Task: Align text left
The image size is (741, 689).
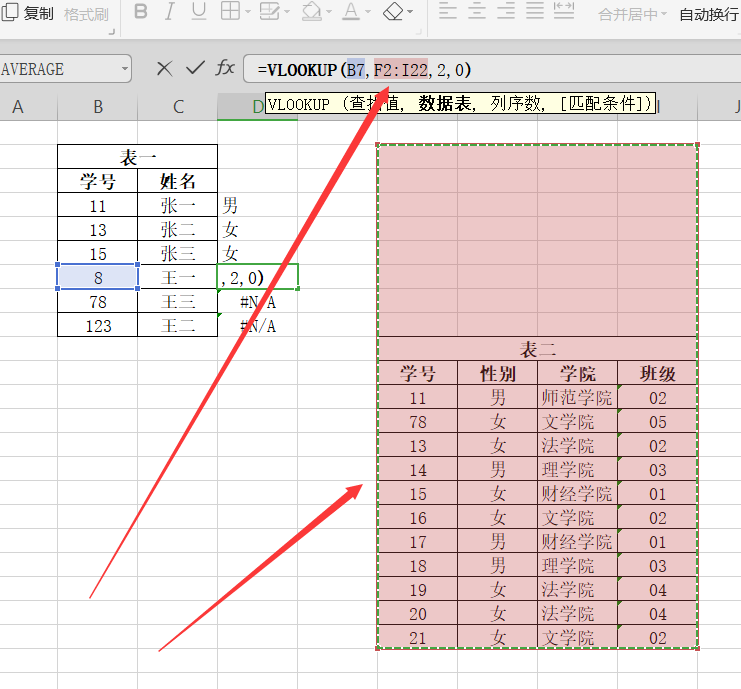Action: click(448, 11)
